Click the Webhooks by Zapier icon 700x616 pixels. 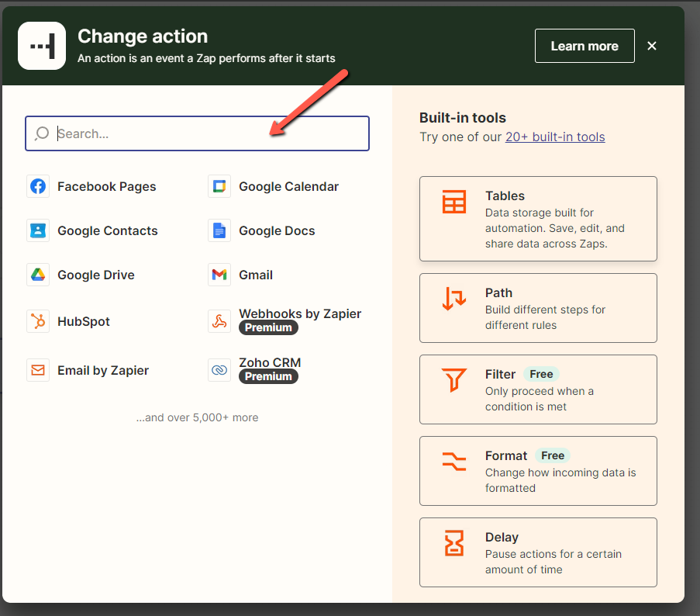tap(219, 321)
